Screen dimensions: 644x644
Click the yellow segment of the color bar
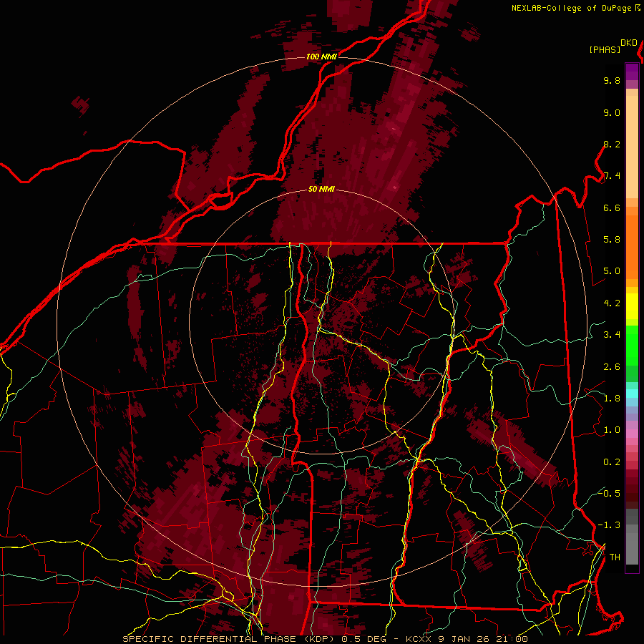[632, 306]
